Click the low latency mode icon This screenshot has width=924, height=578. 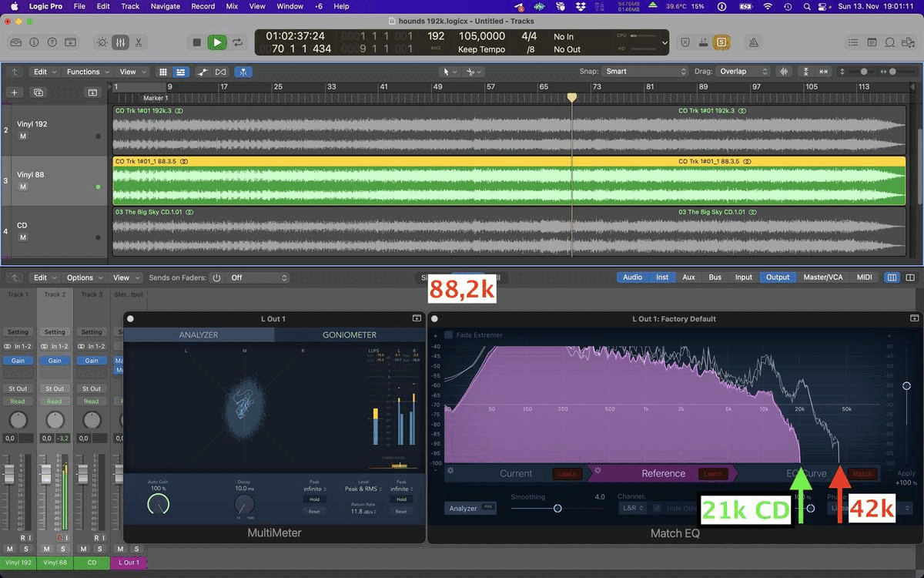click(x=702, y=42)
